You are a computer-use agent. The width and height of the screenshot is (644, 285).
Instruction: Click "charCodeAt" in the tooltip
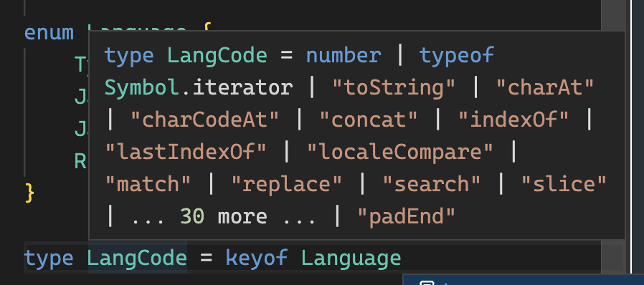(205, 120)
